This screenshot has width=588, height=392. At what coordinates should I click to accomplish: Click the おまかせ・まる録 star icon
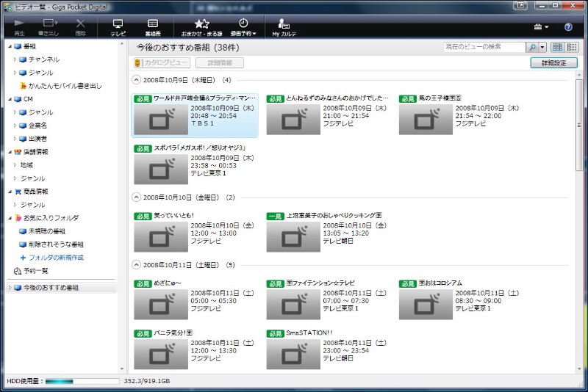coord(201,27)
